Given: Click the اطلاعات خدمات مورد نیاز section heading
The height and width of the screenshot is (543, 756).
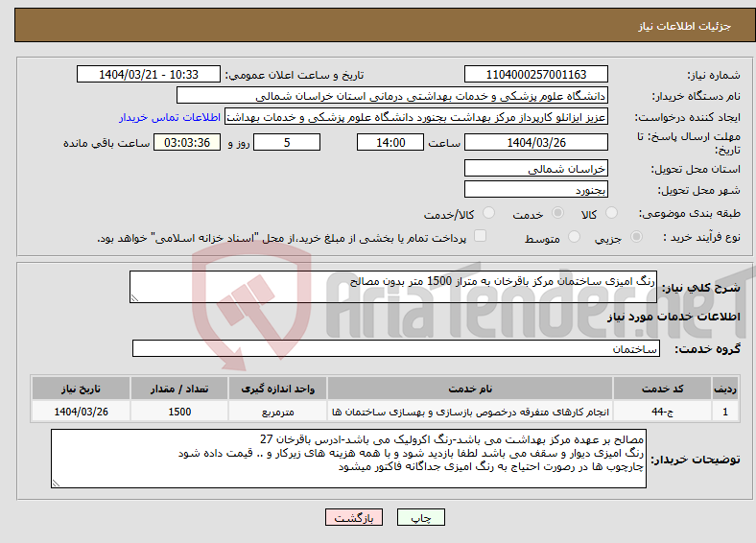Looking at the screenshot, I should coord(673,317).
